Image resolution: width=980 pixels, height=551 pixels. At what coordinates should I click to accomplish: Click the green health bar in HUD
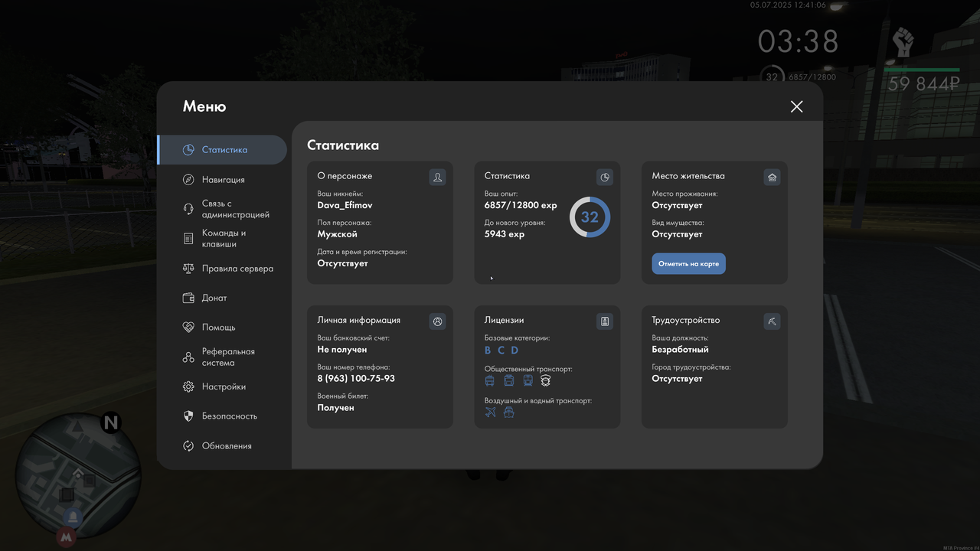point(922,70)
